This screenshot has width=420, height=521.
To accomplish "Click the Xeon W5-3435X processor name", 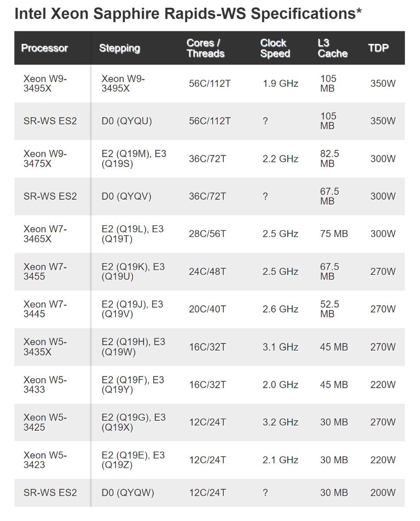I will click(45, 347).
